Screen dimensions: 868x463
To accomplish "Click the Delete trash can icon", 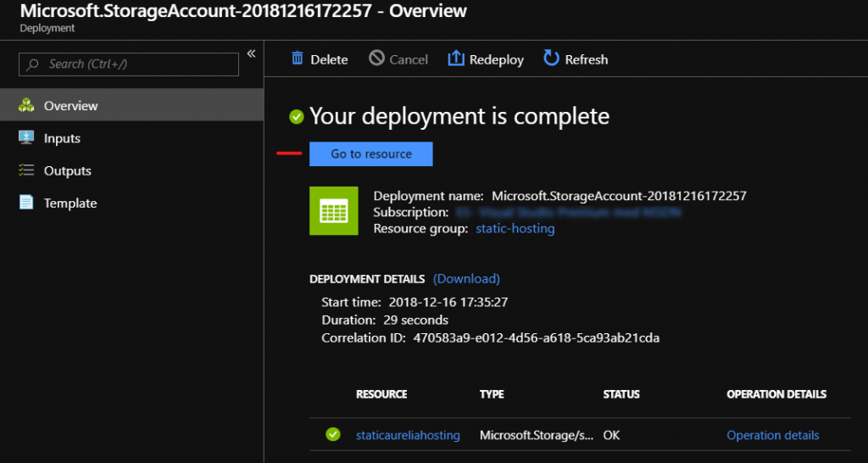I will 298,59.
